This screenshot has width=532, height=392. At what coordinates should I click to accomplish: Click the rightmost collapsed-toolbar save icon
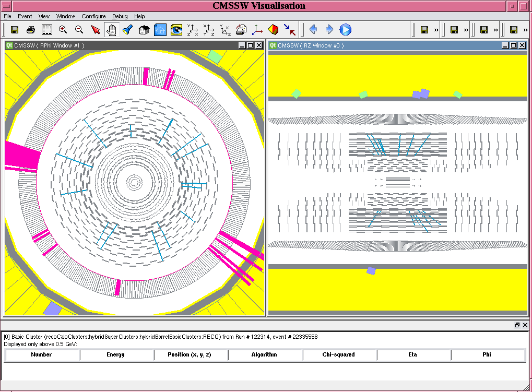point(514,30)
